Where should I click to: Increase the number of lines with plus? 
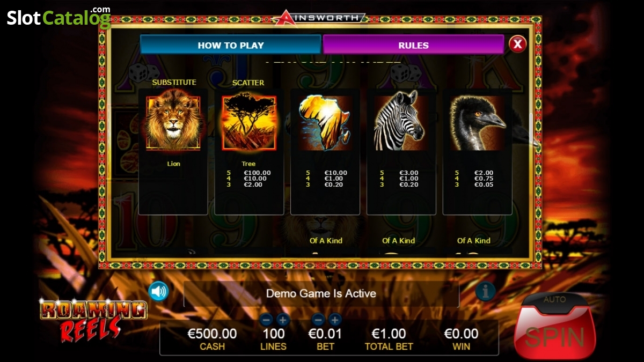(x=283, y=320)
